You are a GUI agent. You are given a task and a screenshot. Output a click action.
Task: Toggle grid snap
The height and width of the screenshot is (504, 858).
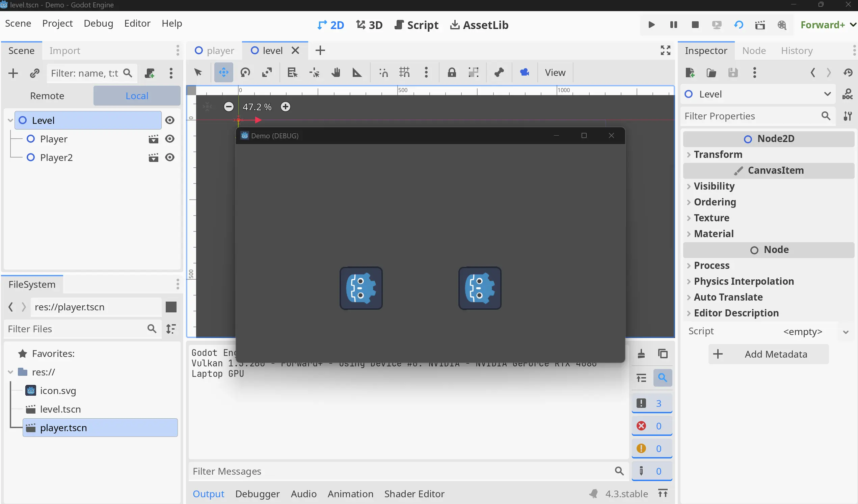[404, 73]
